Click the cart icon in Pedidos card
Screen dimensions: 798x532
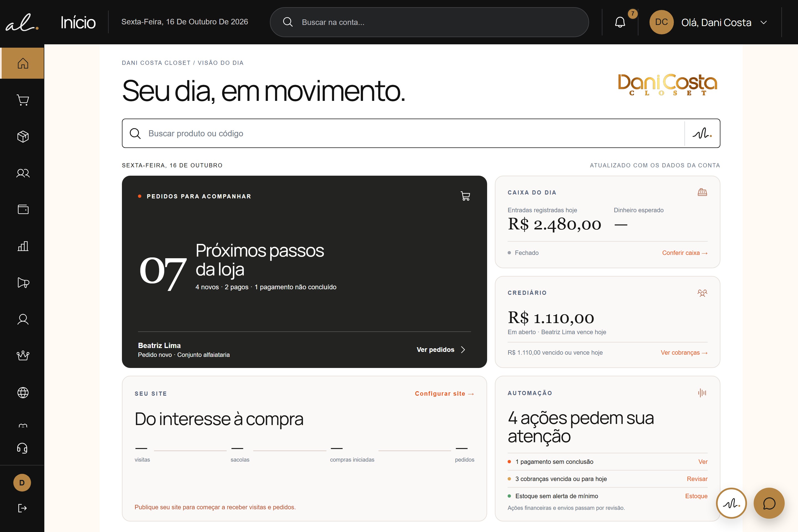point(465,196)
